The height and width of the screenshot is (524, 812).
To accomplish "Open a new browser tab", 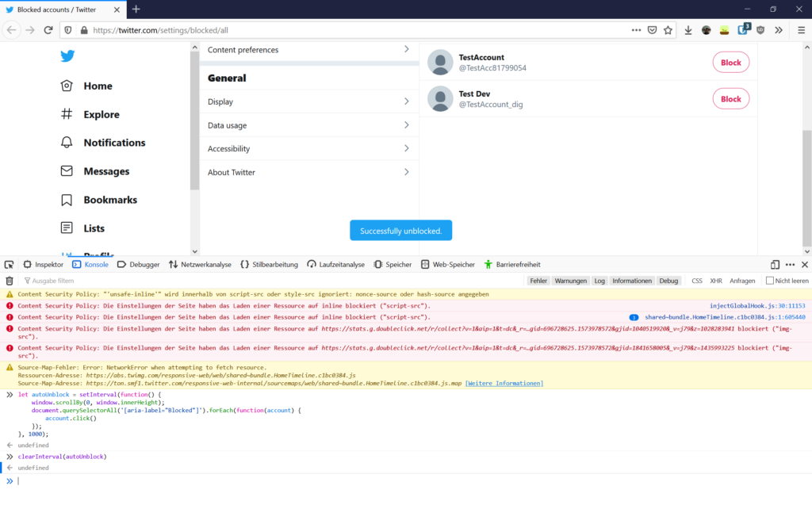I will (136, 10).
